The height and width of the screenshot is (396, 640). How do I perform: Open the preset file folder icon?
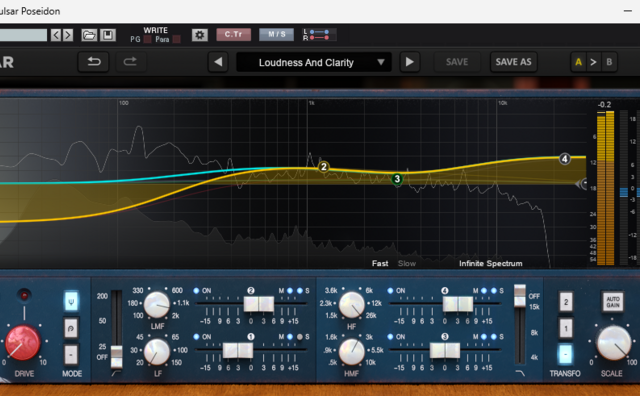click(x=89, y=35)
